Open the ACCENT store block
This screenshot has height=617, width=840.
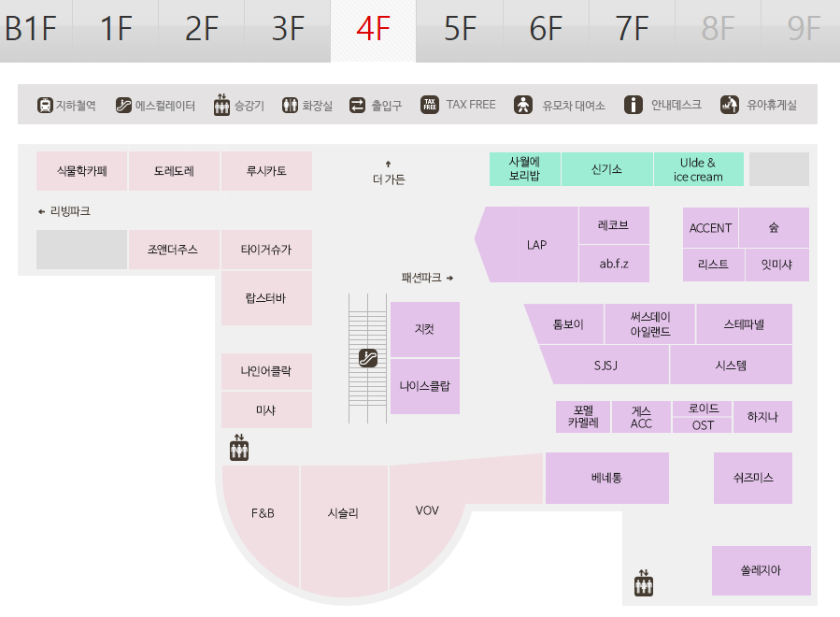(710, 228)
